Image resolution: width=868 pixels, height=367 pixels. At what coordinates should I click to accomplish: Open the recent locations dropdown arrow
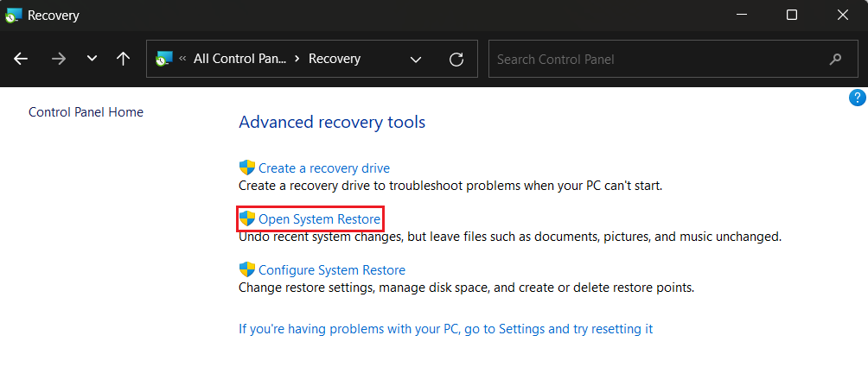[92, 59]
